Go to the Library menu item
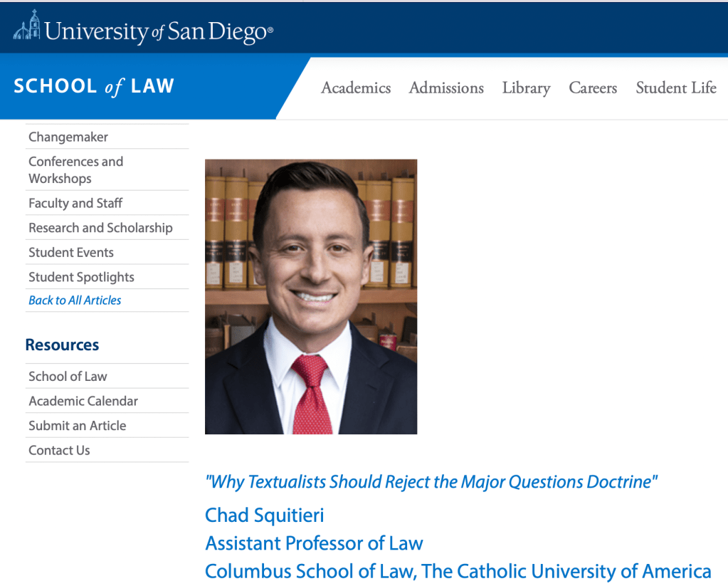This screenshot has height=586, width=728. point(526,88)
